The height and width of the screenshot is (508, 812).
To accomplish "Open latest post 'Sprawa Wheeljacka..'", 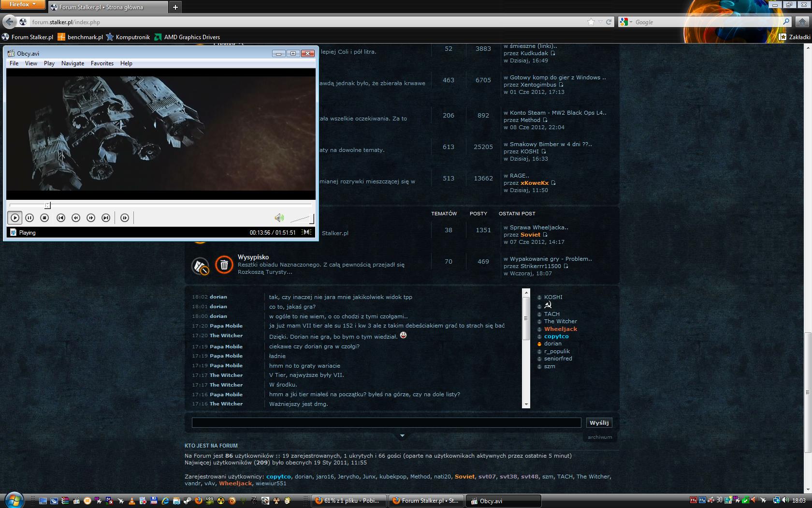I will pyautogui.click(x=539, y=227).
